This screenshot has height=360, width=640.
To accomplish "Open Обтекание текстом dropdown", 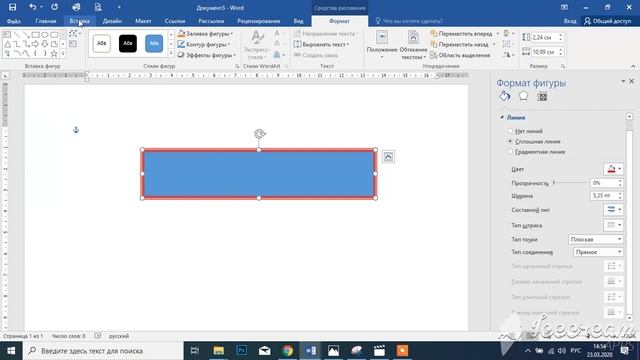I will click(x=413, y=45).
